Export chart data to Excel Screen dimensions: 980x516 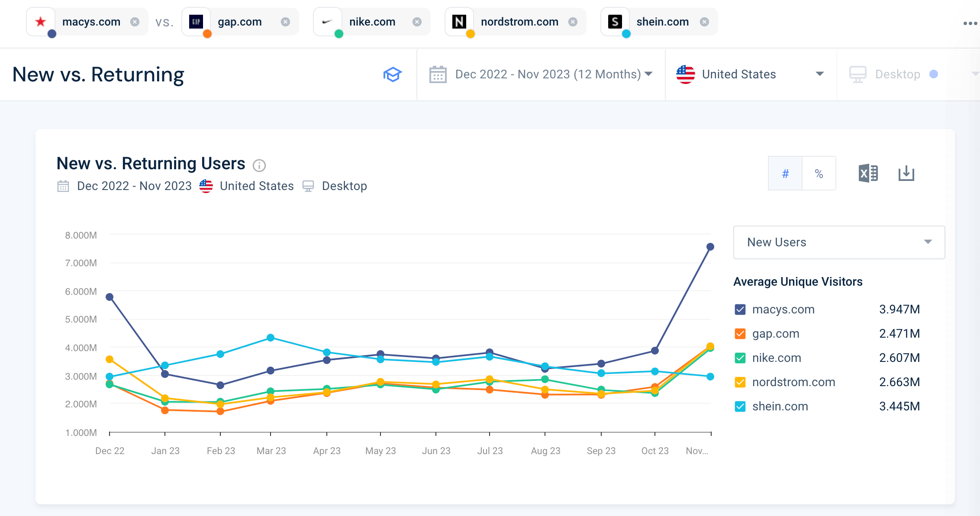(868, 174)
